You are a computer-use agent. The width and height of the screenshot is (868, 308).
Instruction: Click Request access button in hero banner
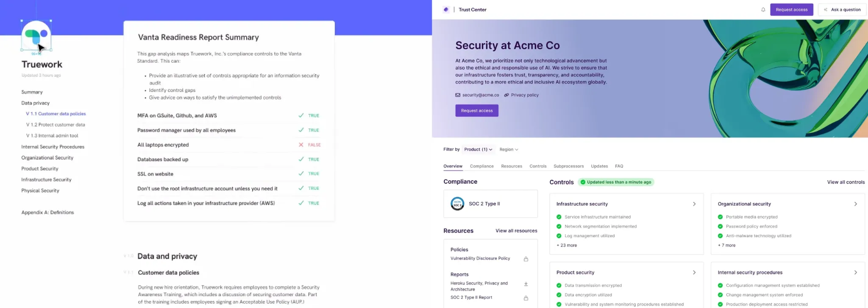click(x=476, y=111)
